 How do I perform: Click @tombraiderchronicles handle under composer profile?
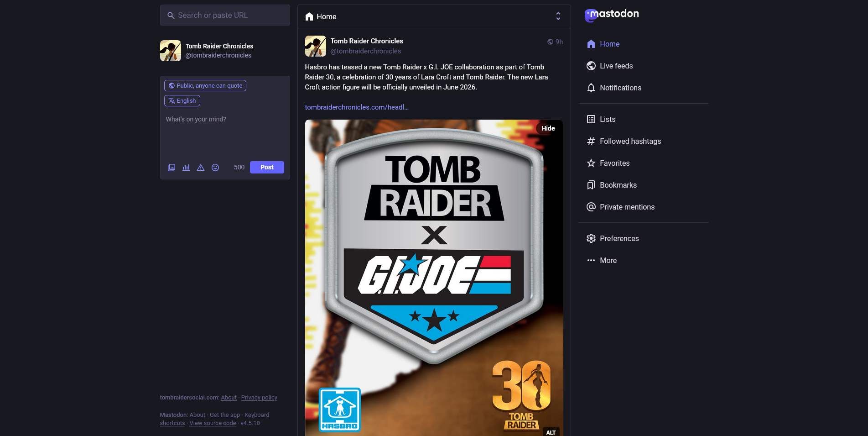[218, 55]
